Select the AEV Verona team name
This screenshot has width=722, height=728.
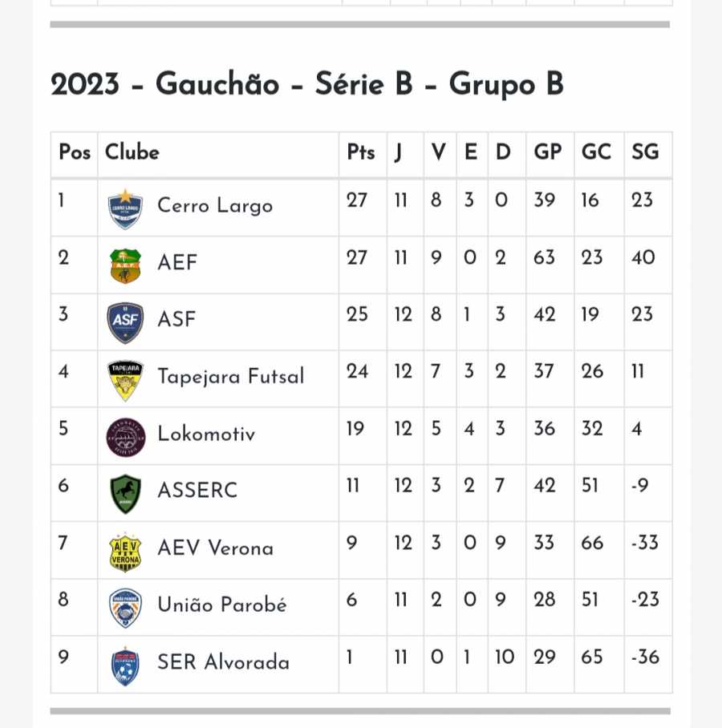(x=216, y=548)
